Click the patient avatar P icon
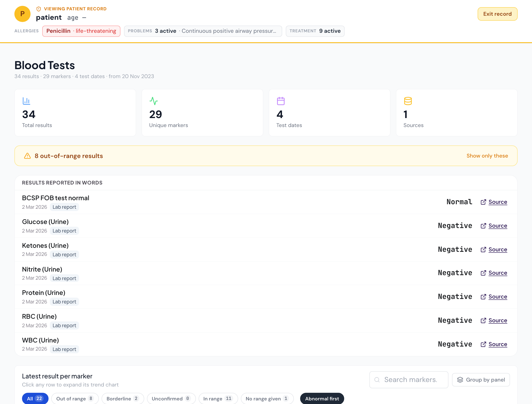The height and width of the screenshot is (404, 532). pos(22,14)
